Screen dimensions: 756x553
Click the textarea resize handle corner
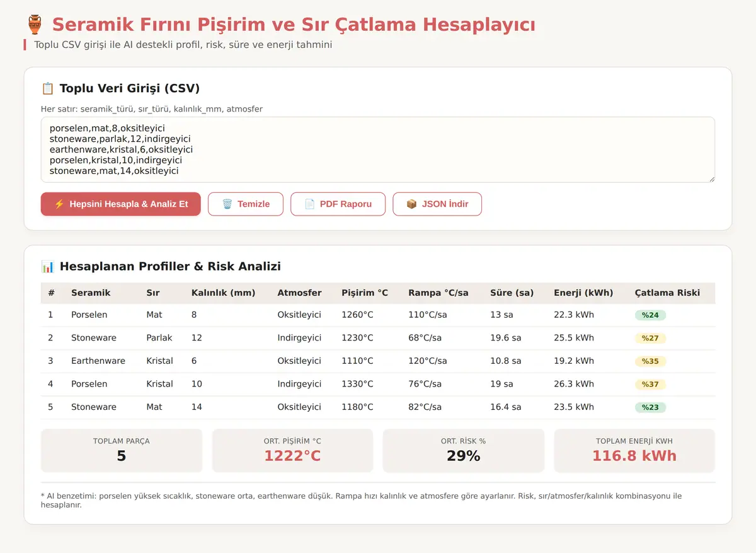tap(711, 179)
